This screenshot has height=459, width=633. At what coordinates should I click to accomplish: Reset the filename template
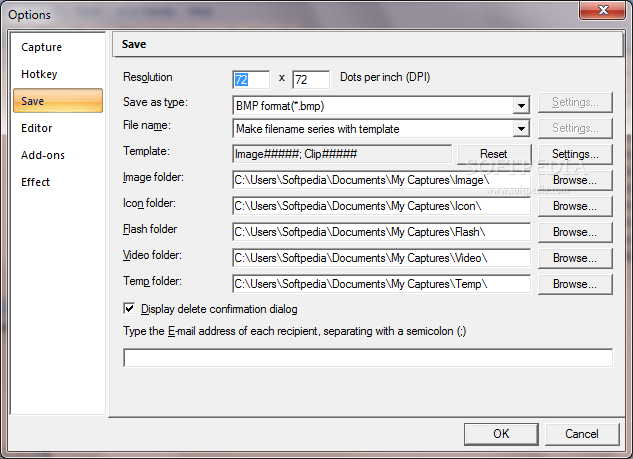(x=494, y=154)
